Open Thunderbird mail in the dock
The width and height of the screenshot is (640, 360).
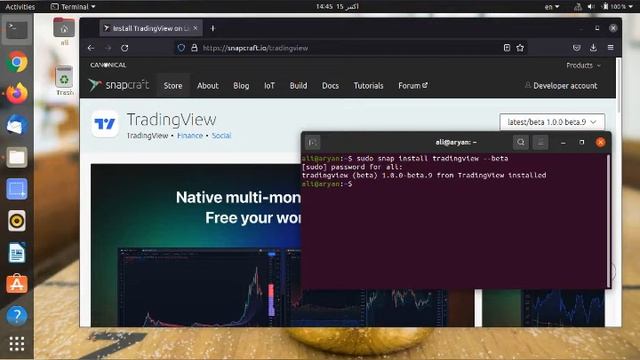tap(17, 125)
